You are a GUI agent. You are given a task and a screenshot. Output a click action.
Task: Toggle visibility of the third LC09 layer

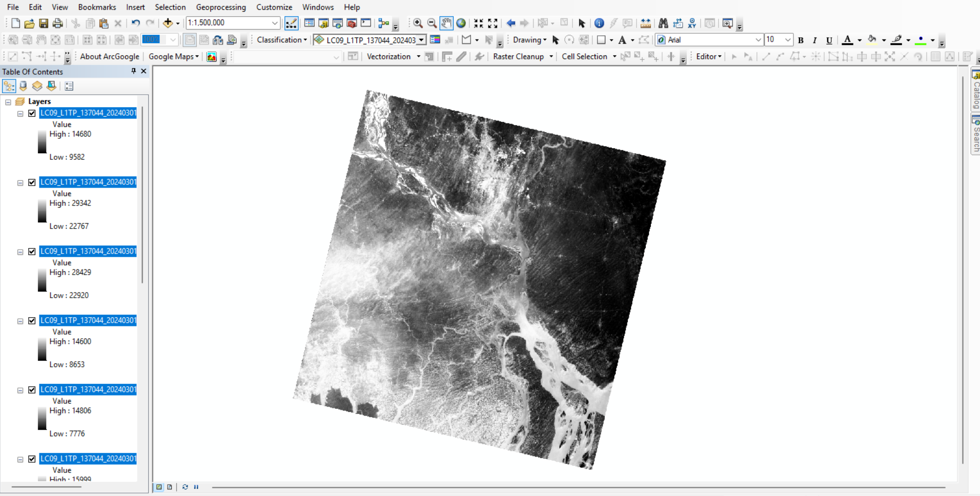pyautogui.click(x=32, y=252)
